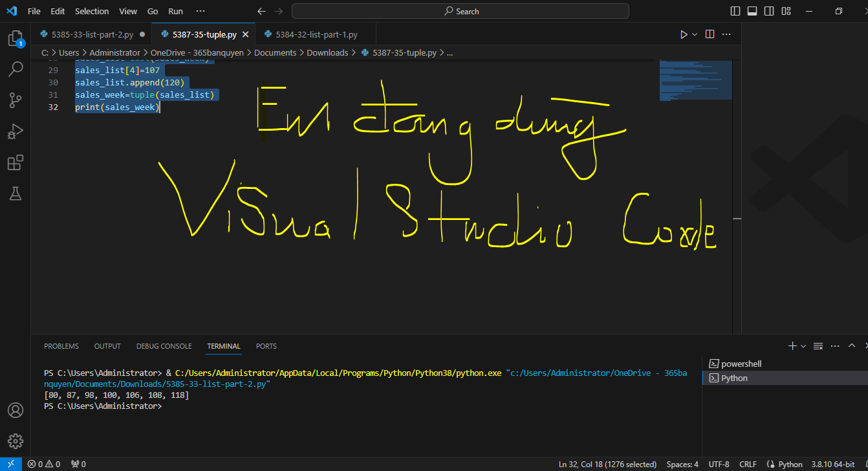Viewport: 868px width, 471px height.
Task: Click the OneDrive - 365banquyen breadcrumb
Action: pyautogui.click(x=197, y=53)
